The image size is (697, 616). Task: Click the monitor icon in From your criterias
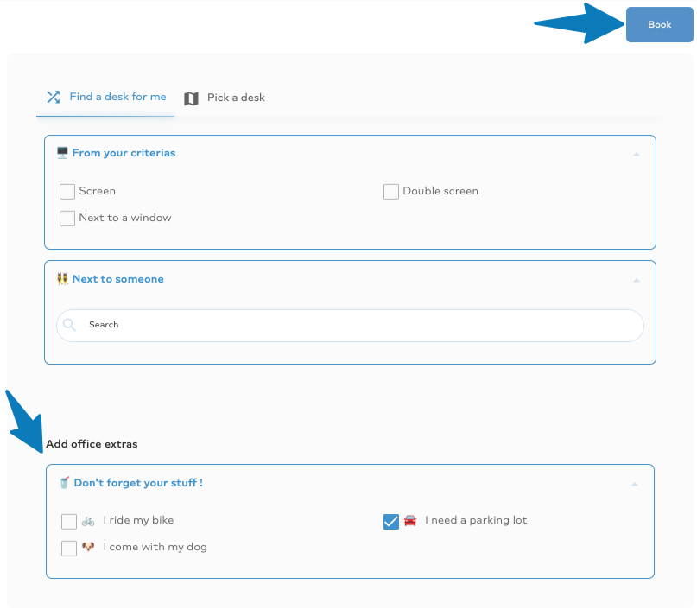pyautogui.click(x=62, y=153)
